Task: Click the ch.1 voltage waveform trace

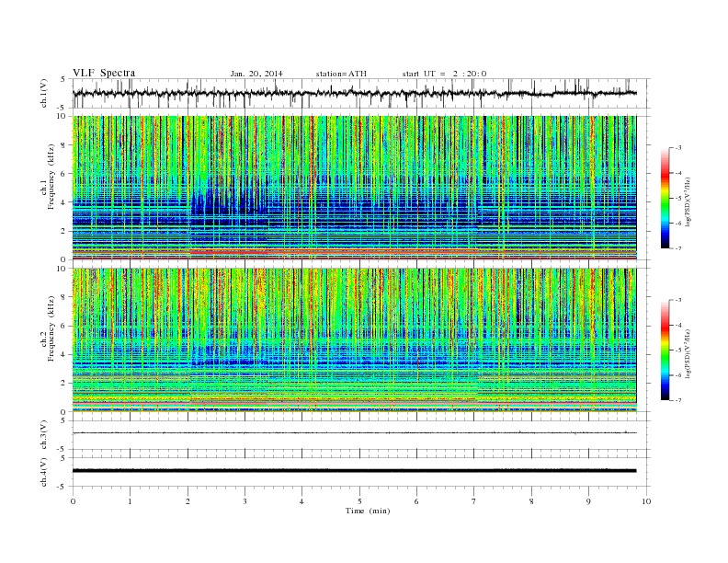Action: 355,93
